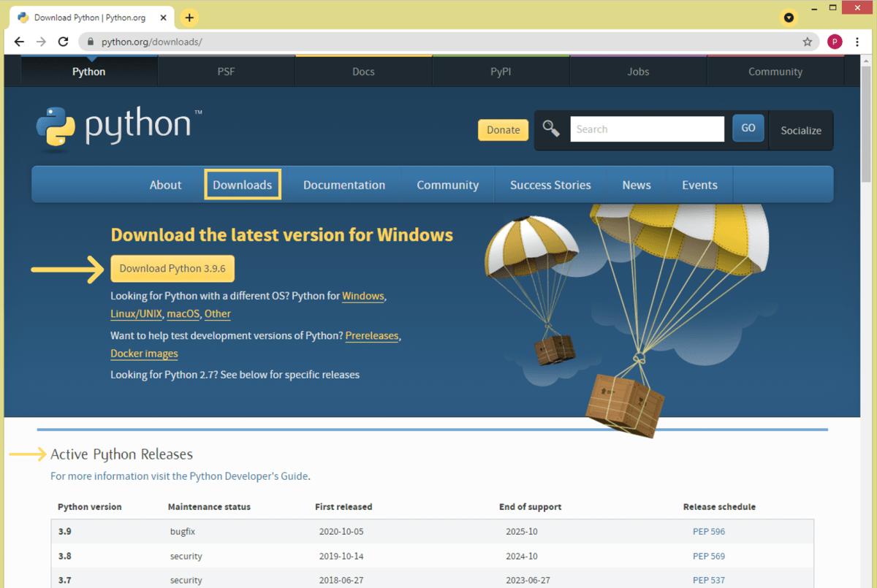Click the Donate button
Image resolution: width=877 pixels, height=588 pixels.
click(504, 129)
